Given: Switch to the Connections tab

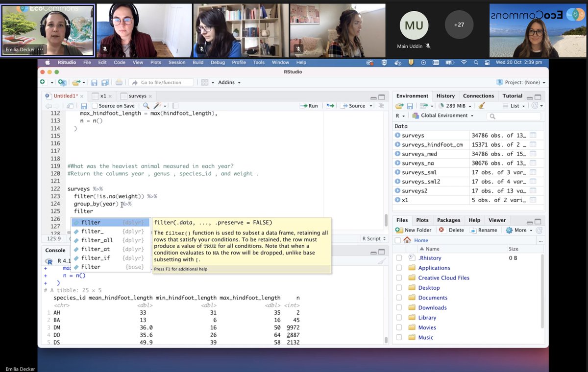Looking at the screenshot, I should (x=478, y=96).
